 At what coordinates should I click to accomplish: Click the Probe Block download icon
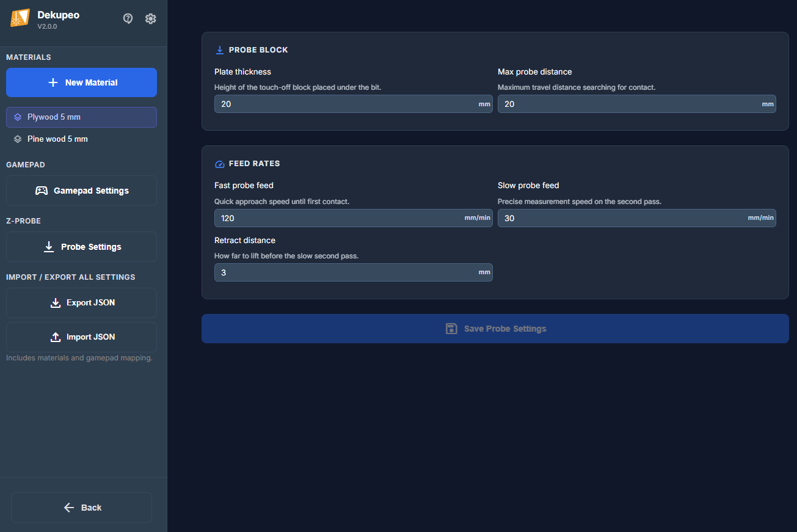click(220, 50)
